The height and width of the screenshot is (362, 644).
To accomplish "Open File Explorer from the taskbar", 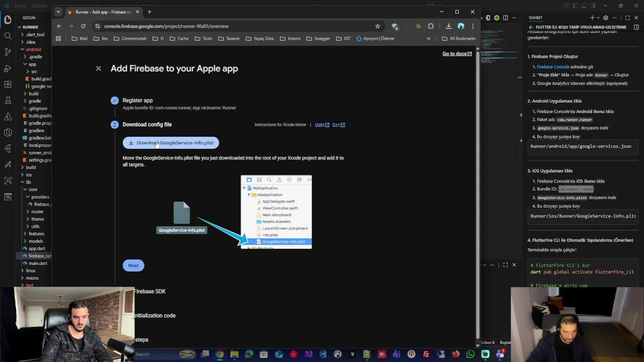I will pos(234,354).
